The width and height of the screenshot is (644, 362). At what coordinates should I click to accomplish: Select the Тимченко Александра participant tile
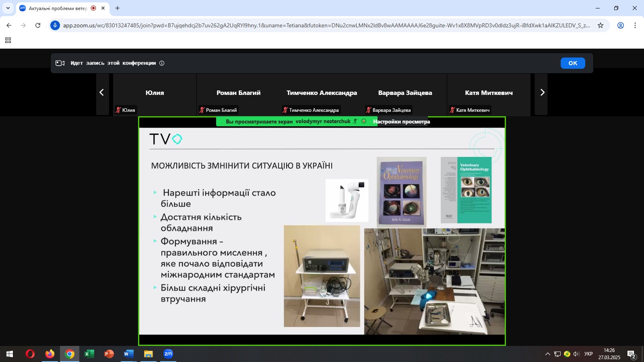click(x=322, y=95)
